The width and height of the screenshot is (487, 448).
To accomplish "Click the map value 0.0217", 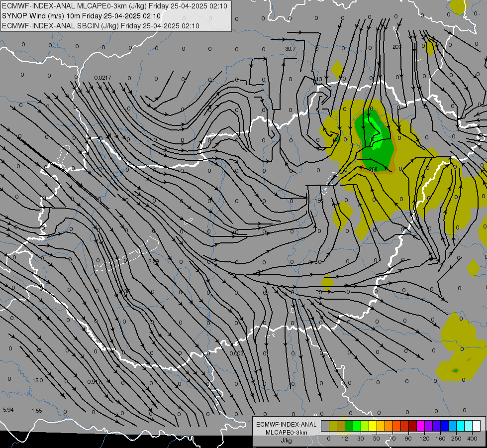I will coord(102,78).
